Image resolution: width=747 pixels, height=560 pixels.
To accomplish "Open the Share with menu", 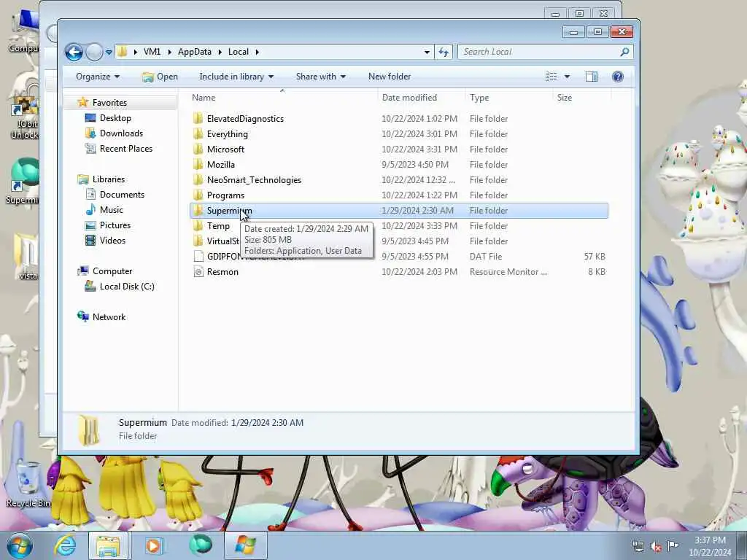I will [321, 76].
